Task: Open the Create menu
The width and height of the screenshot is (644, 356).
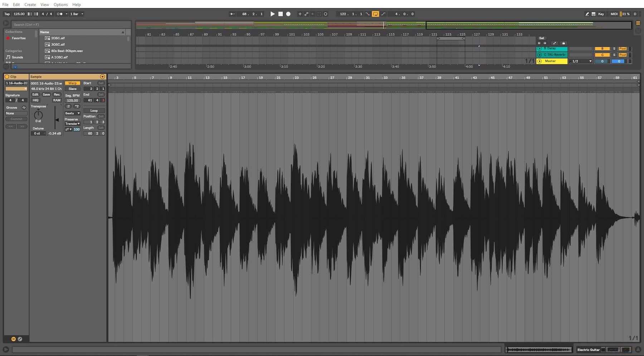Action: tap(30, 5)
